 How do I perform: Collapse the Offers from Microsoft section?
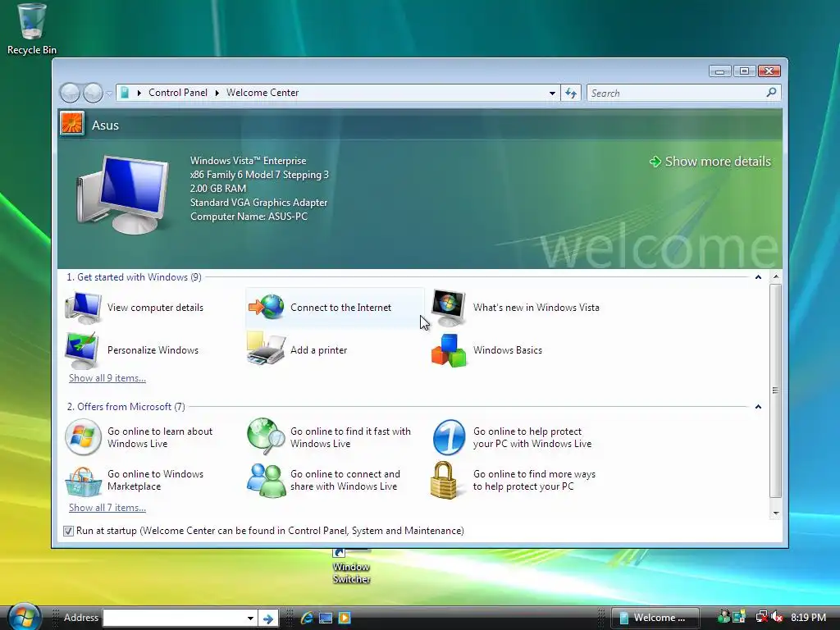tap(758, 407)
